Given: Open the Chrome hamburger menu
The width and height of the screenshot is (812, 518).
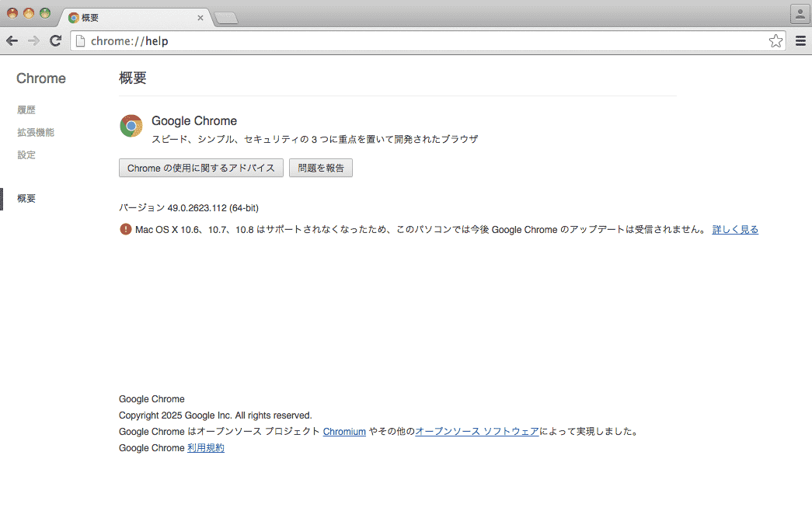Looking at the screenshot, I should (x=800, y=41).
